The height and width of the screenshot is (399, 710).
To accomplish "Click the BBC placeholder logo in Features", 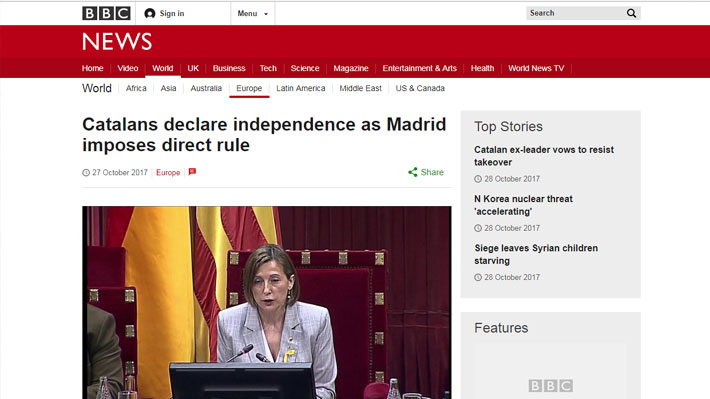I will pyautogui.click(x=551, y=385).
